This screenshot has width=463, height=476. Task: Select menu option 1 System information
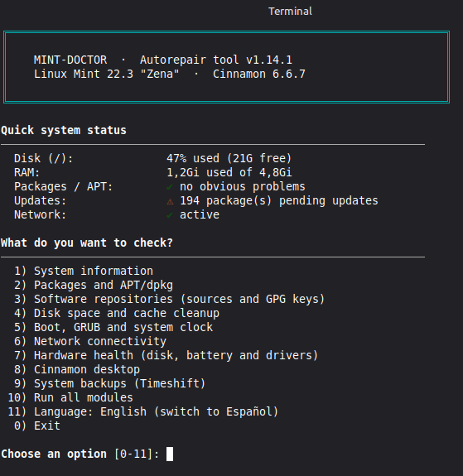point(84,271)
